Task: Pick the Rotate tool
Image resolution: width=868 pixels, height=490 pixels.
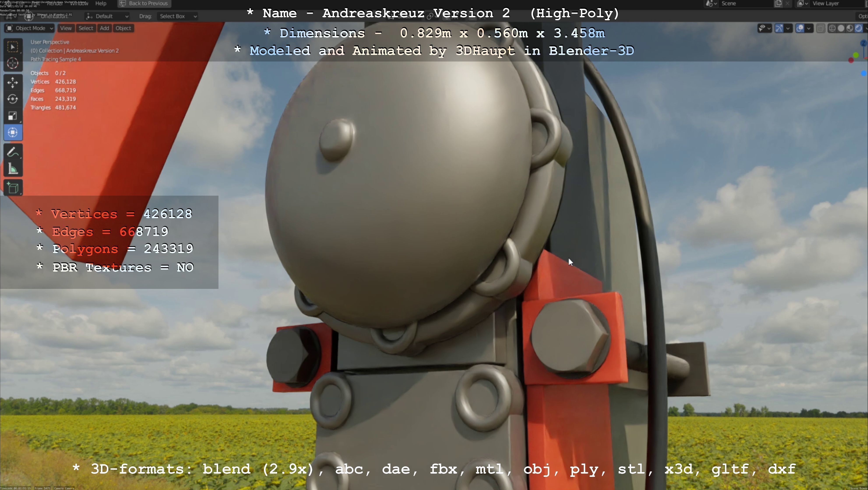Action: tap(13, 99)
